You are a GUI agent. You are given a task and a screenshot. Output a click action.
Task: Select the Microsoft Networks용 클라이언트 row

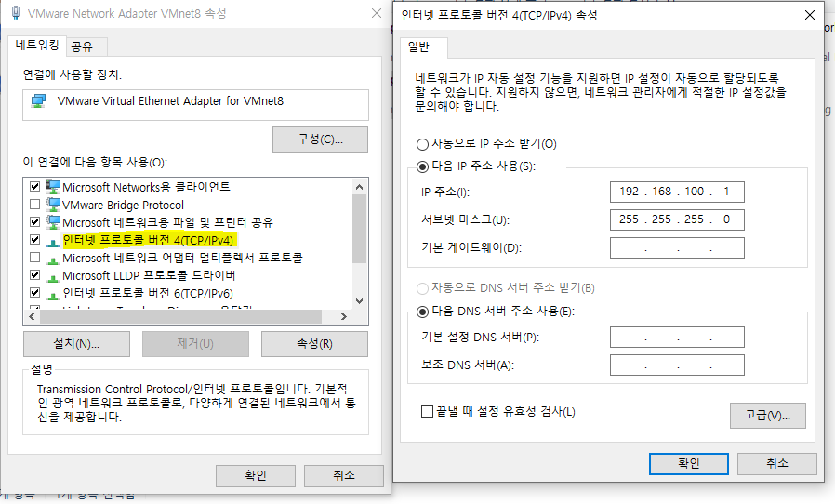(x=146, y=188)
